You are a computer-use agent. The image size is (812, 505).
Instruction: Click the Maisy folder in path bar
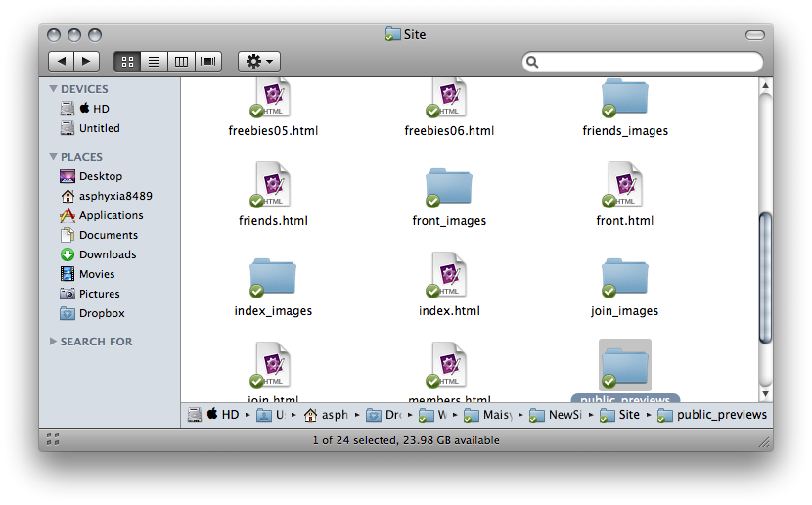coord(488,415)
